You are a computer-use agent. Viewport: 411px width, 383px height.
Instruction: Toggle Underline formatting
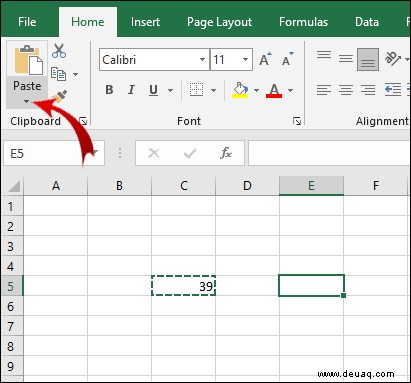point(153,90)
